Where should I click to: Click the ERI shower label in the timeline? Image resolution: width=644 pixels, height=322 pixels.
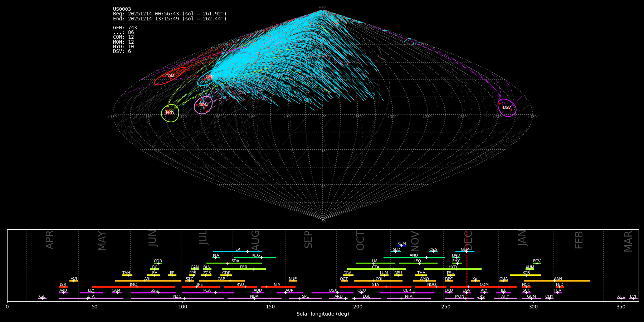tap(238, 250)
